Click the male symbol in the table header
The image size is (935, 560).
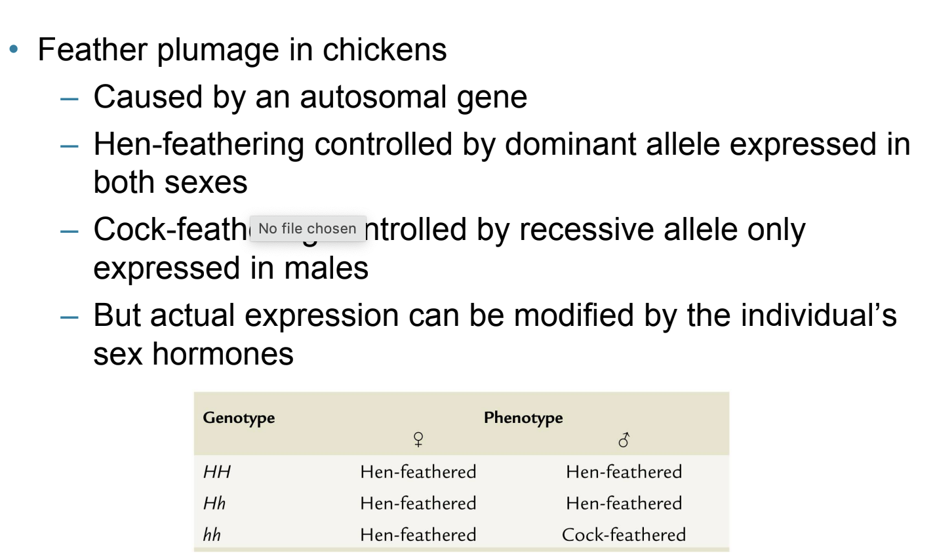tap(624, 439)
